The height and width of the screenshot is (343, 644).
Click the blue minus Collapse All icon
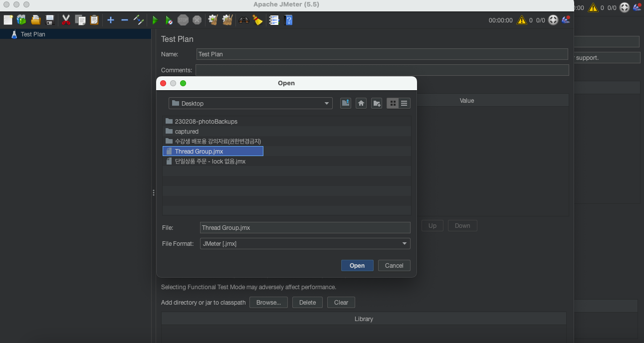[x=125, y=20]
